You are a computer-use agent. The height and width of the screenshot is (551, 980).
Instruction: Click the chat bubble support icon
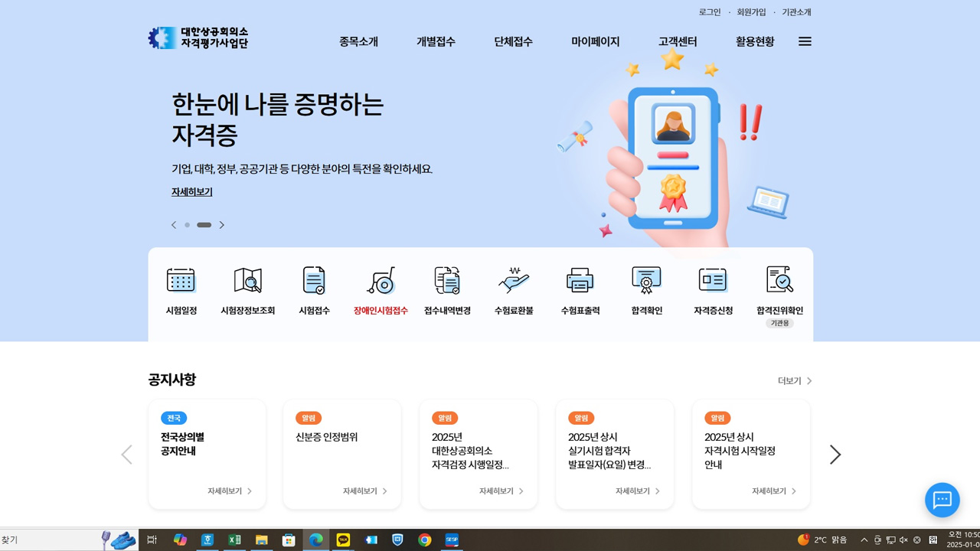pyautogui.click(x=942, y=500)
